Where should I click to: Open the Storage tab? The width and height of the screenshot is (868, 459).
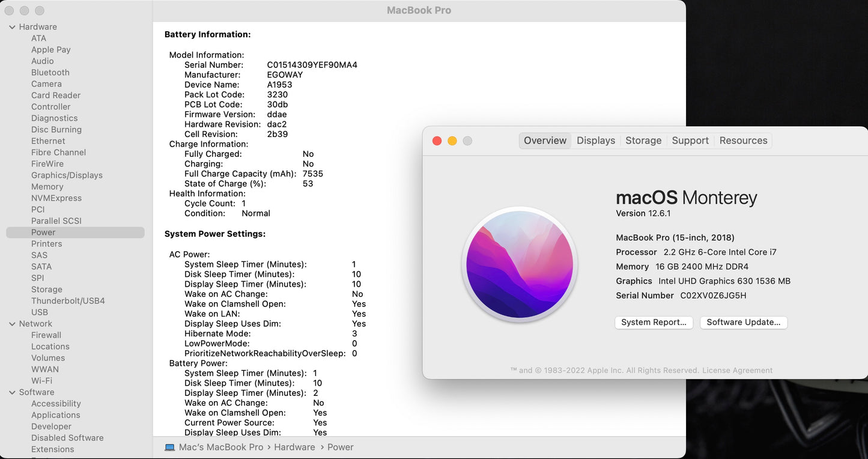[643, 141]
